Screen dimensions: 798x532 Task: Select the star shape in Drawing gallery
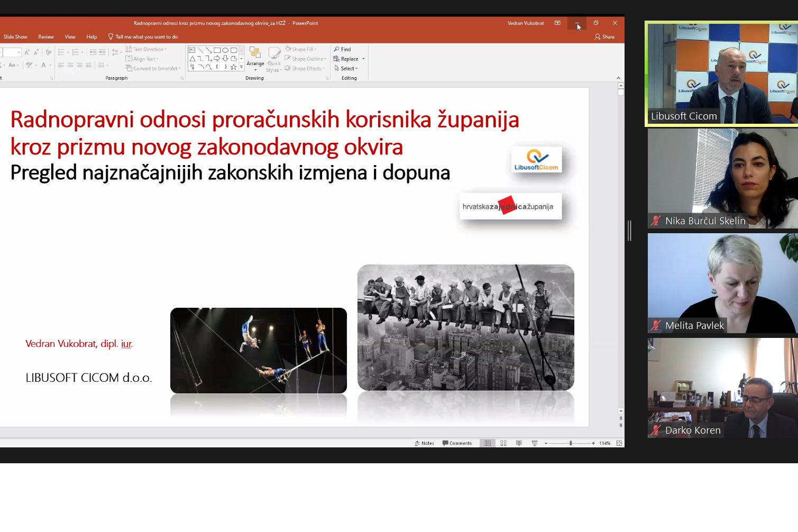(x=234, y=67)
